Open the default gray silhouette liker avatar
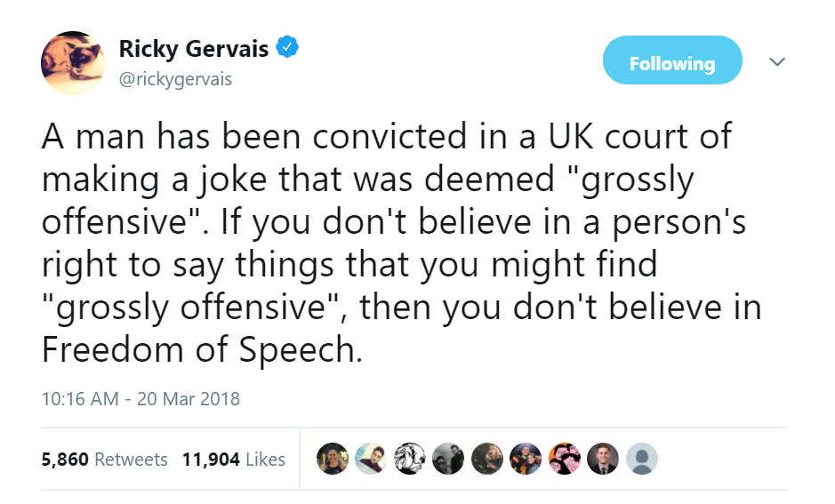This screenshot has width=835, height=504. pos(642,459)
